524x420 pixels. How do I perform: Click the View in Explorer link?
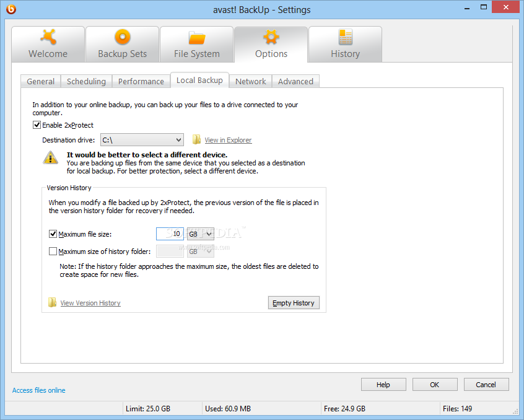(x=229, y=140)
